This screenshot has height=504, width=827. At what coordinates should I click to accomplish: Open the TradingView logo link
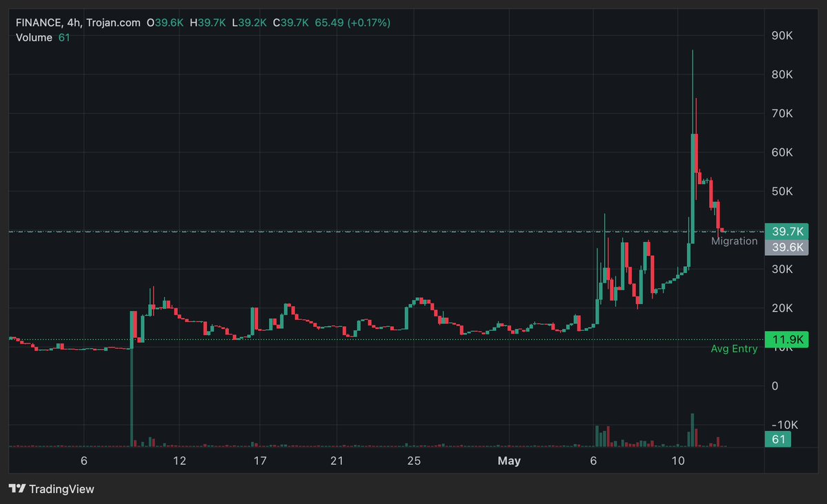pyautogui.click(x=51, y=489)
